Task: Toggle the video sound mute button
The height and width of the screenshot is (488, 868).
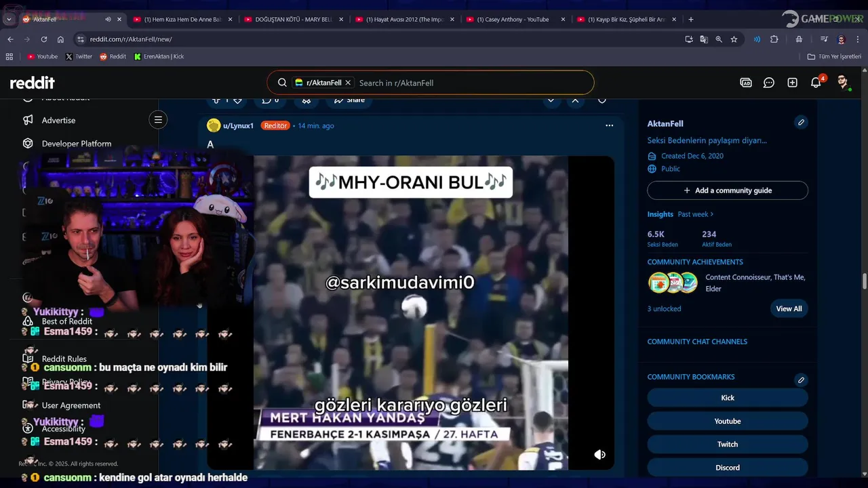Action: point(599,455)
